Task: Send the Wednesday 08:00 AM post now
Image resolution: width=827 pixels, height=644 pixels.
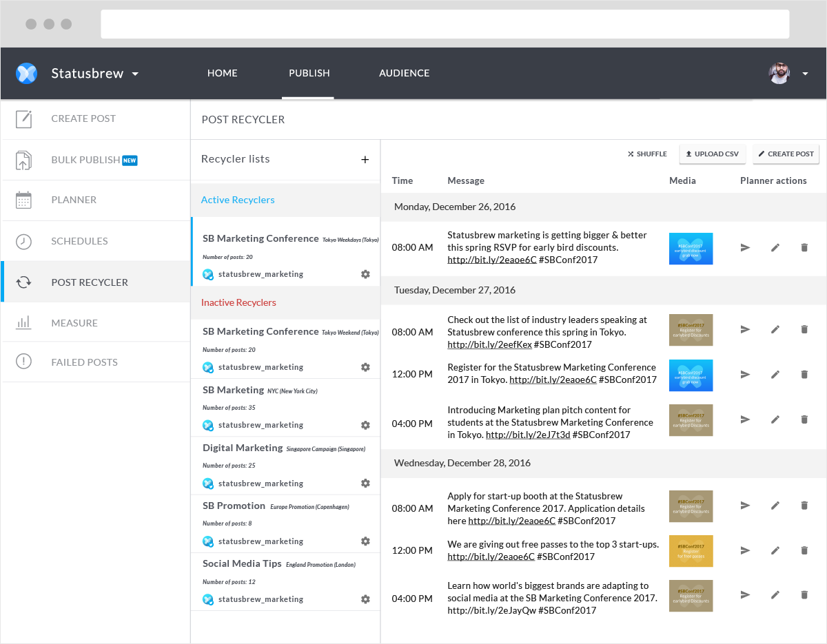Action: click(x=745, y=506)
